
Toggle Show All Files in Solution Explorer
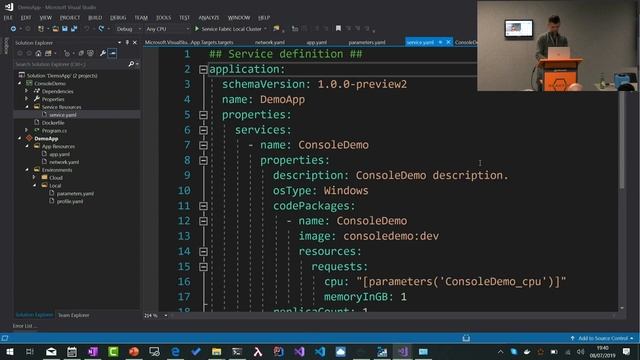click(x=90, y=53)
